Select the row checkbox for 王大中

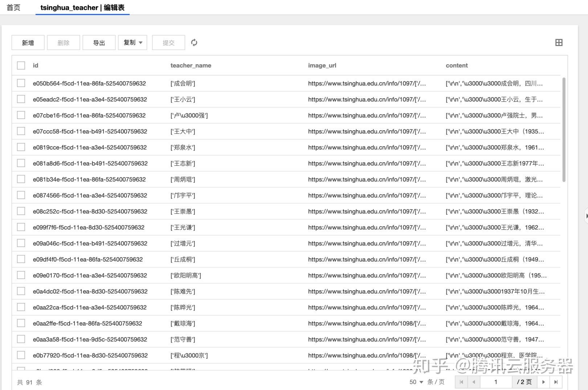pyautogui.click(x=21, y=131)
